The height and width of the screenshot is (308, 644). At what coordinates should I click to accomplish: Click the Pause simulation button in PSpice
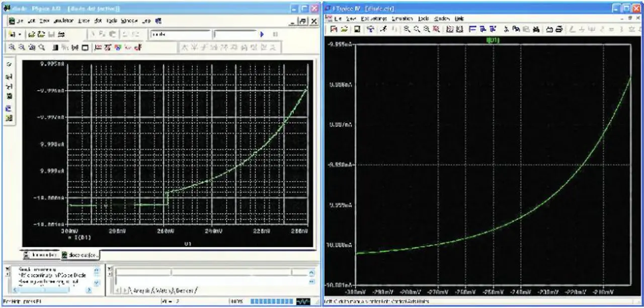pos(275,34)
